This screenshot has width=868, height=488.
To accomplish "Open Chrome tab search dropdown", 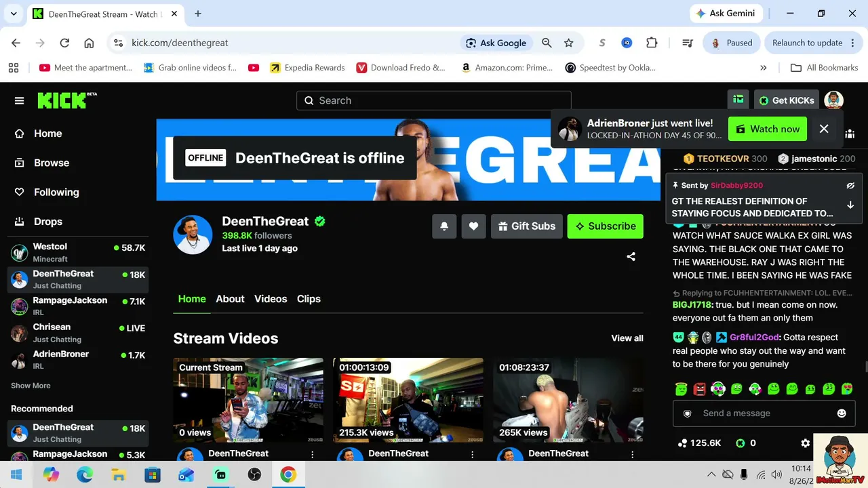I will point(14,14).
